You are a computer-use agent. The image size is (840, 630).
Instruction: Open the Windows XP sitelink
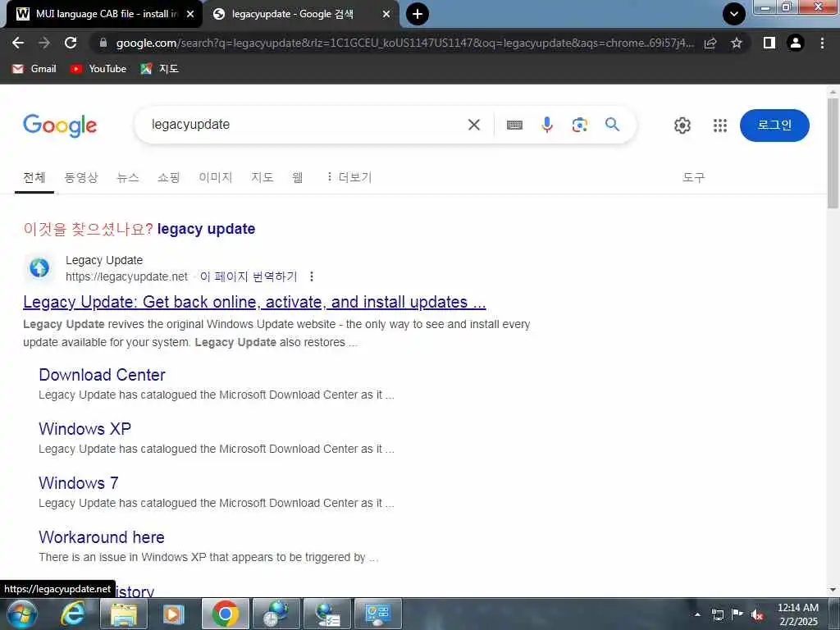tap(84, 429)
